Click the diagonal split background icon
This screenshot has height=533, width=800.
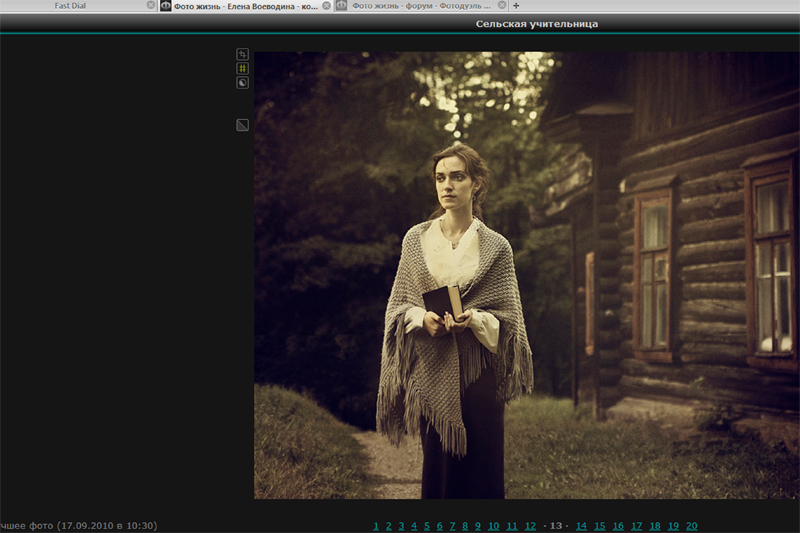point(242,125)
